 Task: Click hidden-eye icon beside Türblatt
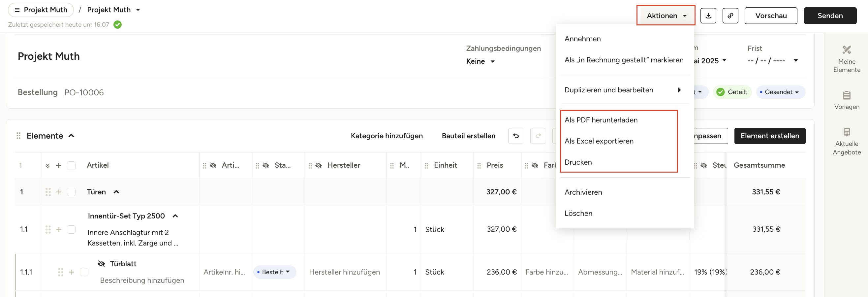pos(101,264)
